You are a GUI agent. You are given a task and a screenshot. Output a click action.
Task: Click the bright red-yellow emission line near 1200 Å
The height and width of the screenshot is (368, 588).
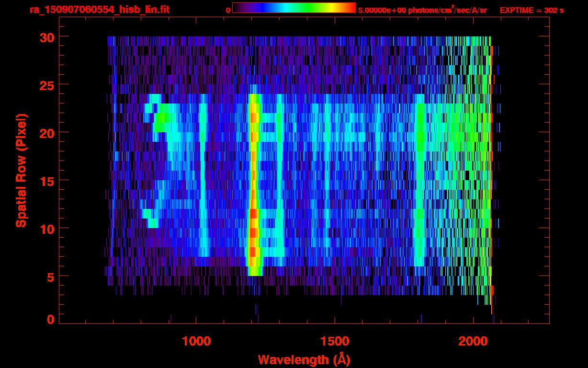[x=253, y=192]
